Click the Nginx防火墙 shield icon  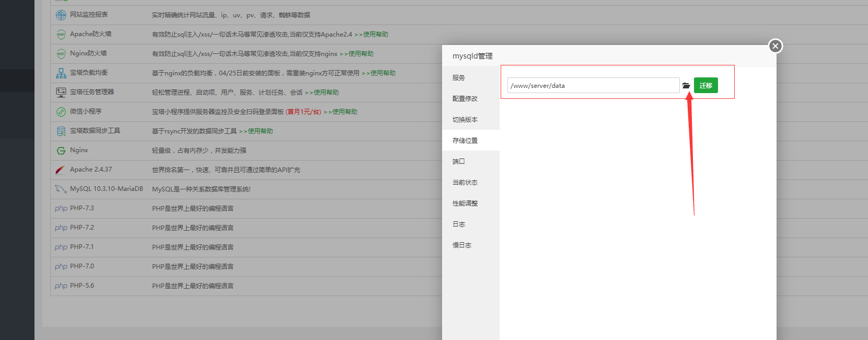[x=61, y=53]
